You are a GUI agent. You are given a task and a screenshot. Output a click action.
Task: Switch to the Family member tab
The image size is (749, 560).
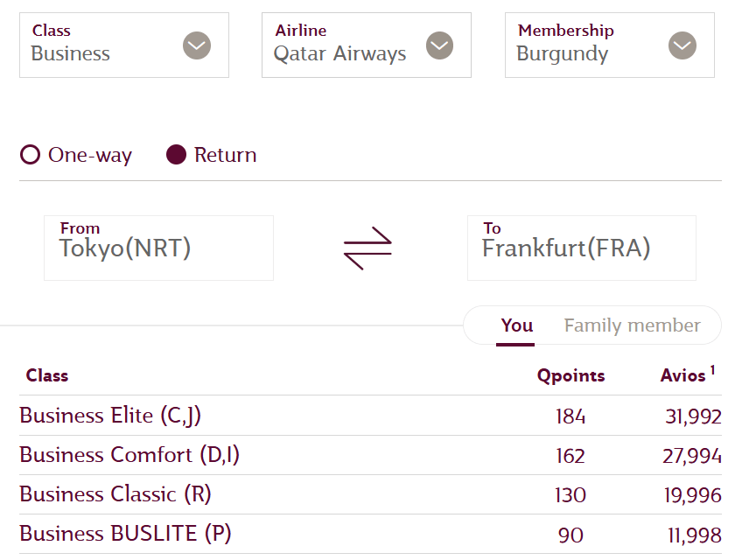[x=632, y=325]
